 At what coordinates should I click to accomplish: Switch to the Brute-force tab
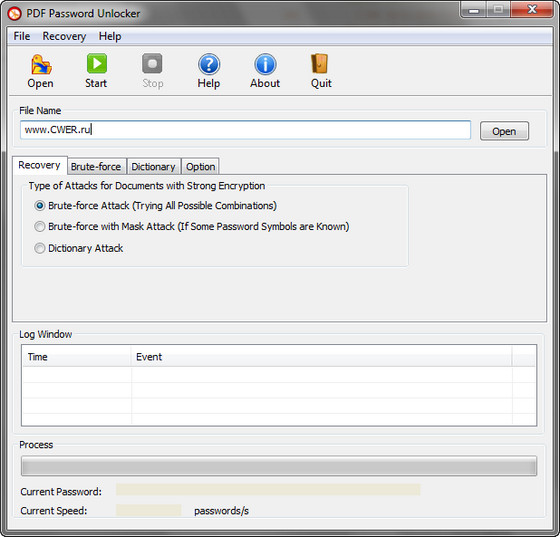pos(96,166)
